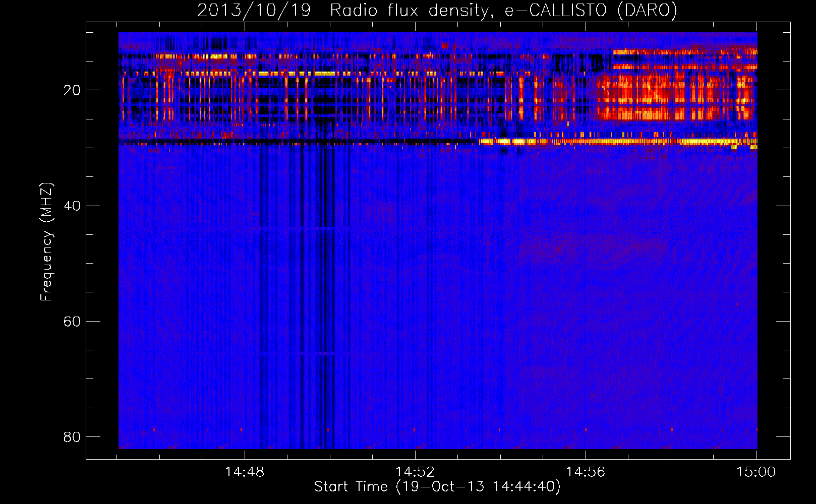The width and height of the screenshot is (816, 504).
Task: Click the 'Frequency (MHZ)' axis label
Action: point(46,242)
